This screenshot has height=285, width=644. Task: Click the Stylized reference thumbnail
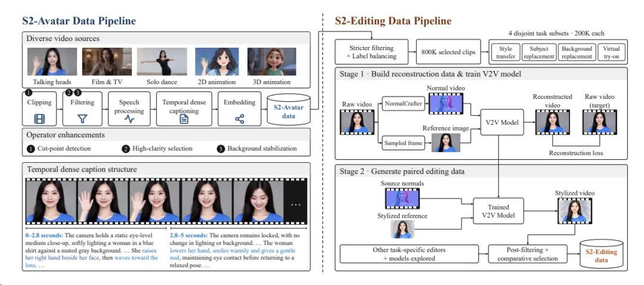tap(402, 230)
